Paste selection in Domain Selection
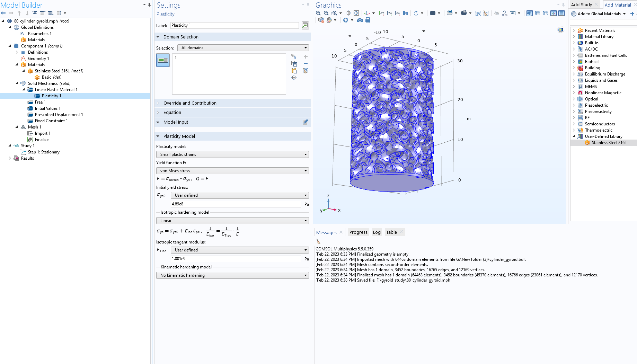Screen dimensions: 637x364 [x=294, y=71]
